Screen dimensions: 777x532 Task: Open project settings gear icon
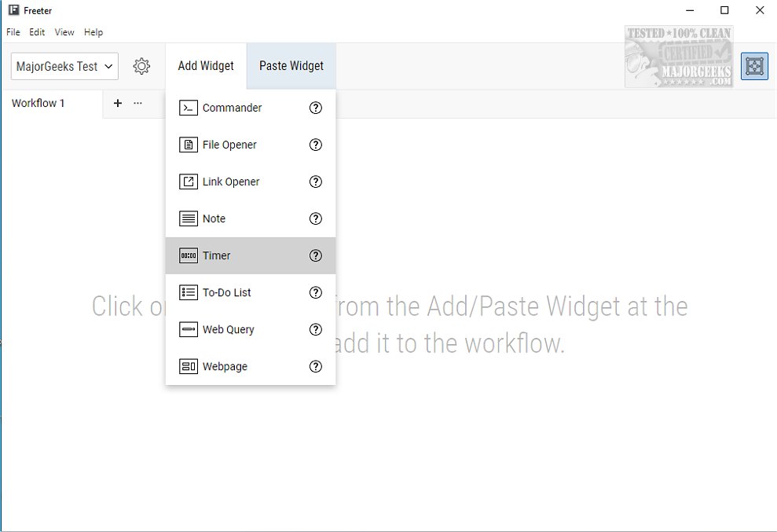[141, 67]
